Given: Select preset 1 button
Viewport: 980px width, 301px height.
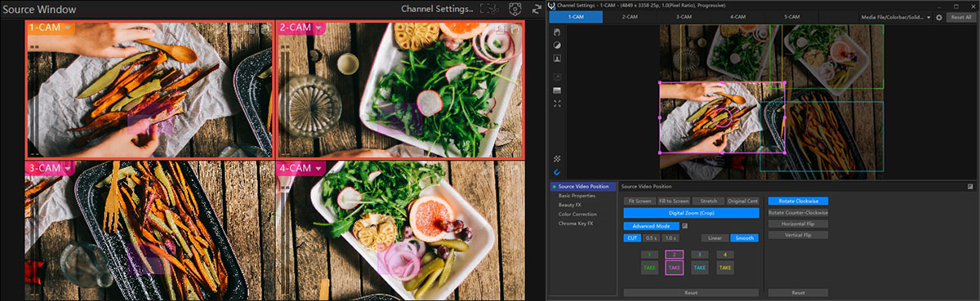Looking at the screenshot, I should (x=649, y=255).
